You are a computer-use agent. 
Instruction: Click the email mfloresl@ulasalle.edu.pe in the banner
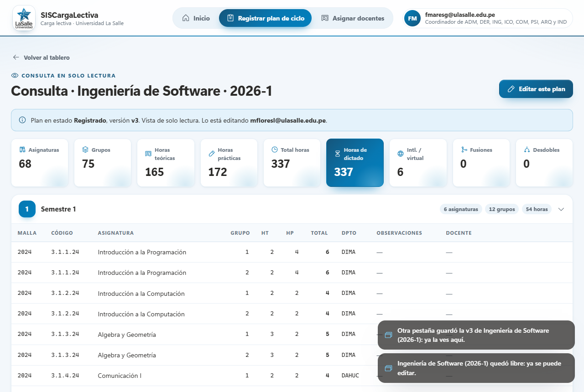click(x=288, y=120)
